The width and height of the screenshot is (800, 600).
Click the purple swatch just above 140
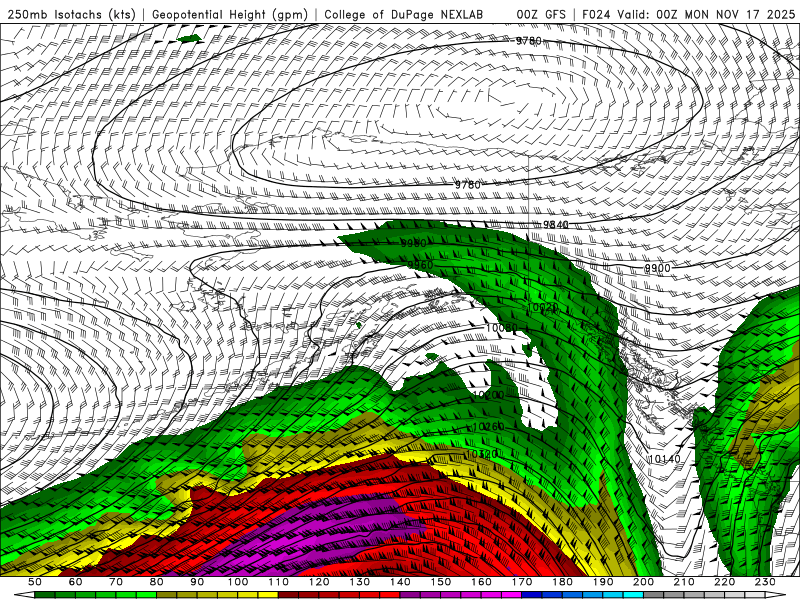410,595
